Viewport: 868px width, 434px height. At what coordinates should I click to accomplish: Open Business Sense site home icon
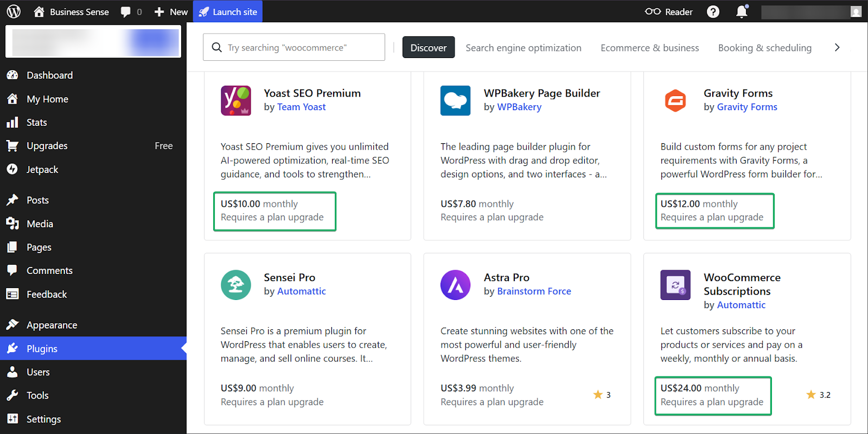(x=39, y=11)
